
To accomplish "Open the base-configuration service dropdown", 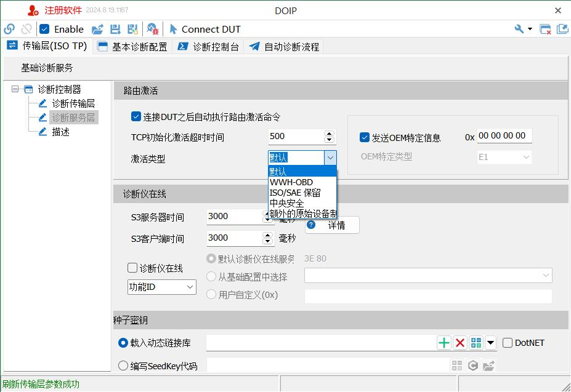I will click(428, 275).
